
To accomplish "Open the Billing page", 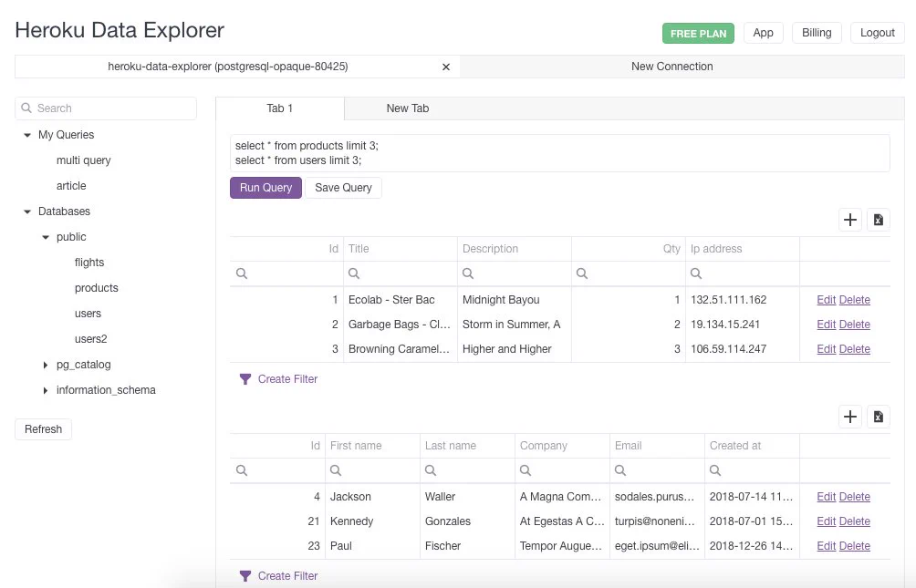I will click(x=817, y=33).
